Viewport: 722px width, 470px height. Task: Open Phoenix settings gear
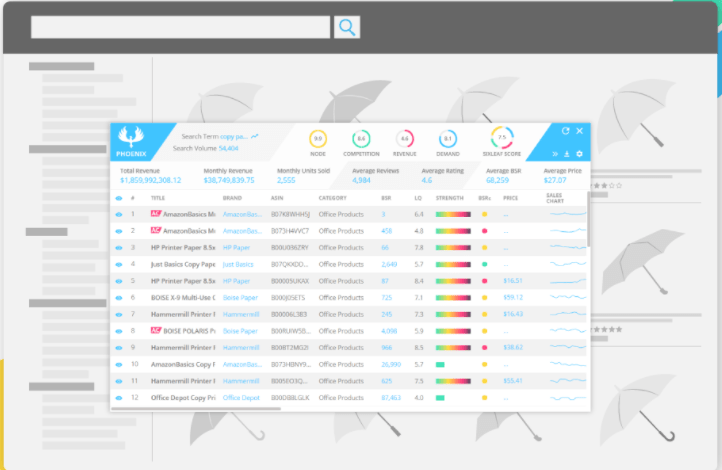click(x=579, y=154)
